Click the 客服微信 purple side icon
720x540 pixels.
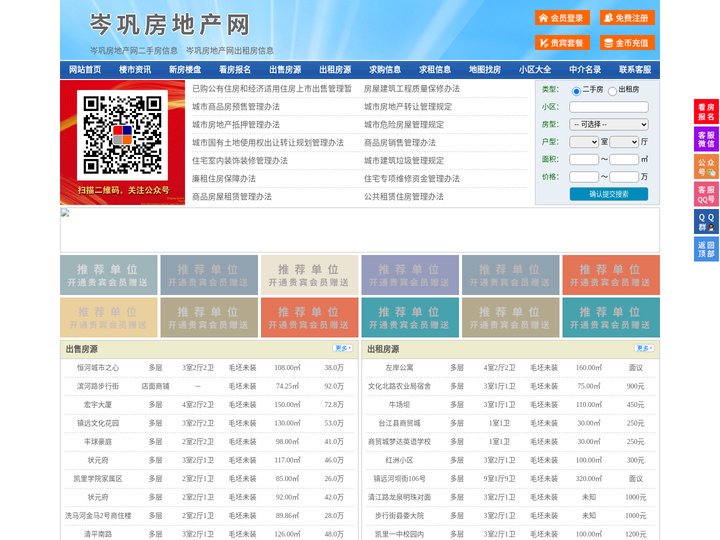click(706, 139)
